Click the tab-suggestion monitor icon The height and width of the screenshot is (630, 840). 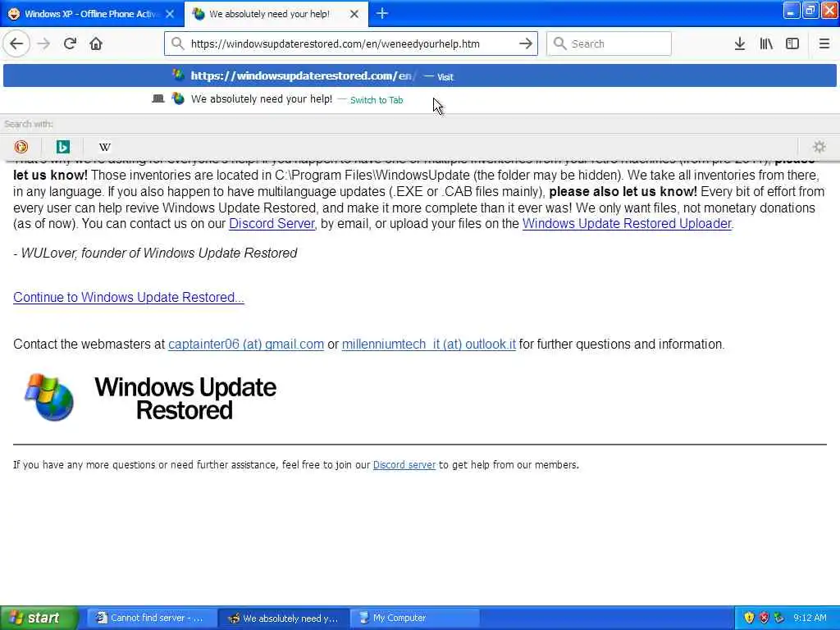[158, 99]
